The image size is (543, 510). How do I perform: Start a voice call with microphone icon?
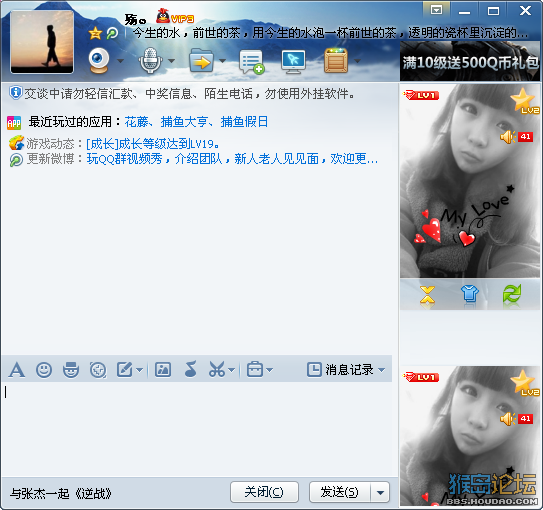click(x=150, y=61)
